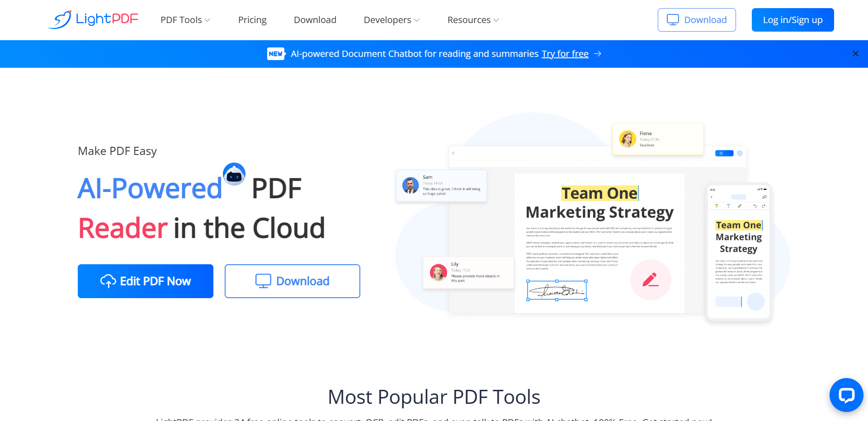
Task: Click the signature box in the document preview
Action: click(557, 290)
